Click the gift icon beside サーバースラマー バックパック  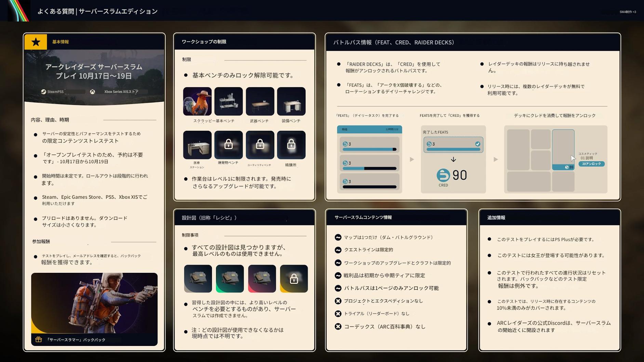tap(39, 339)
